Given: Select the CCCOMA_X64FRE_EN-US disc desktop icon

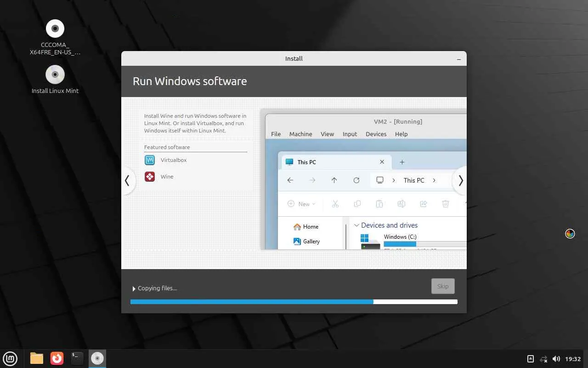Looking at the screenshot, I should pyautogui.click(x=55, y=37).
